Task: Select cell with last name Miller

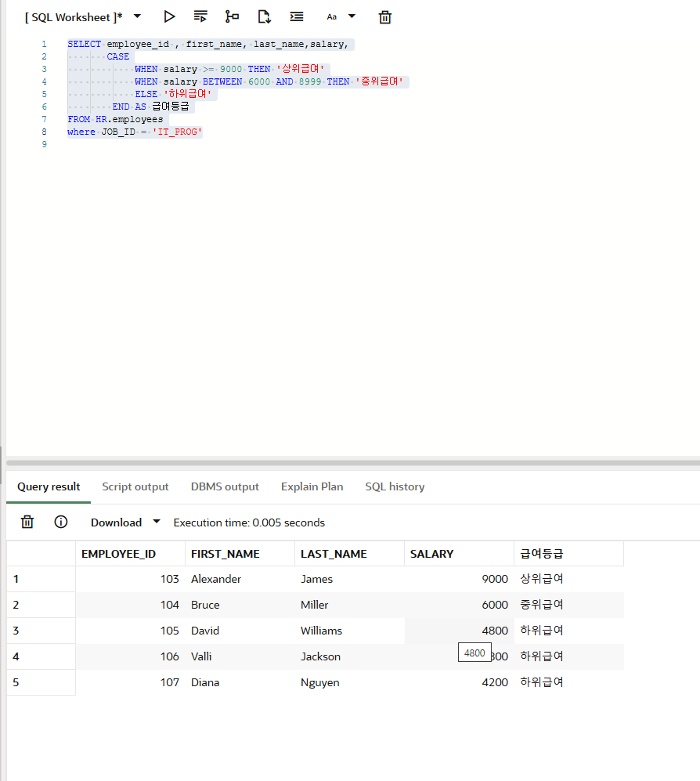Action: click(x=349, y=605)
